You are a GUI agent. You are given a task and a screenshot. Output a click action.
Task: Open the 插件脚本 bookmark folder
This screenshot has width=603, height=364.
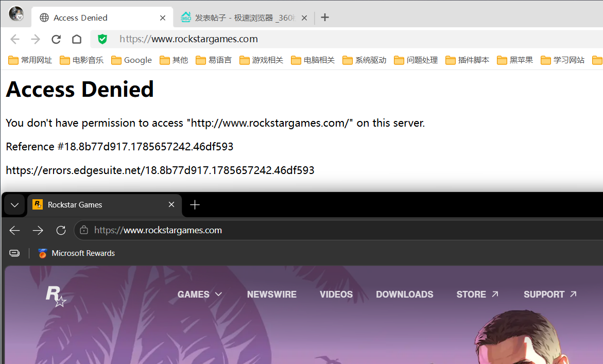pyautogui.click(x=467, y=60)
